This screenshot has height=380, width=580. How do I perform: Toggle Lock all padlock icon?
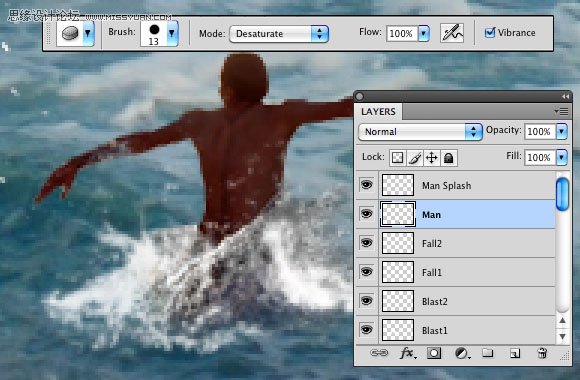pos(449,158)
